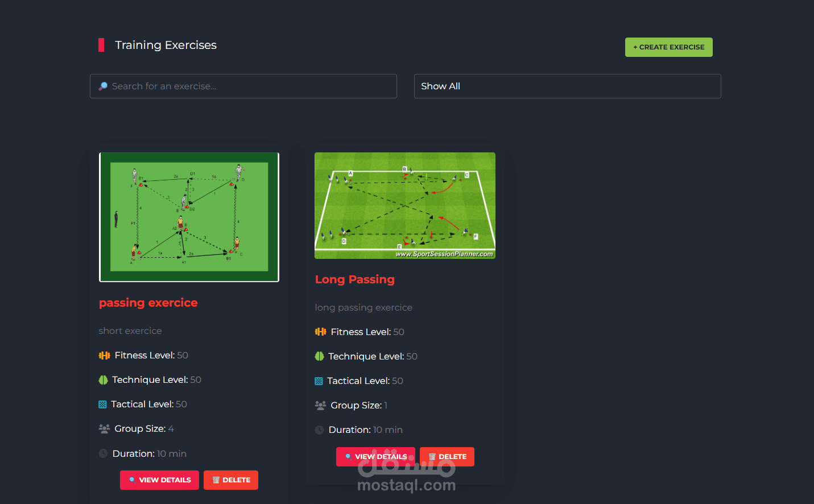Image resolution: width=814 pixels, height=504 pixels.
Task: Click the Group Size people icon in passing exercice
Action: [105, 429]
